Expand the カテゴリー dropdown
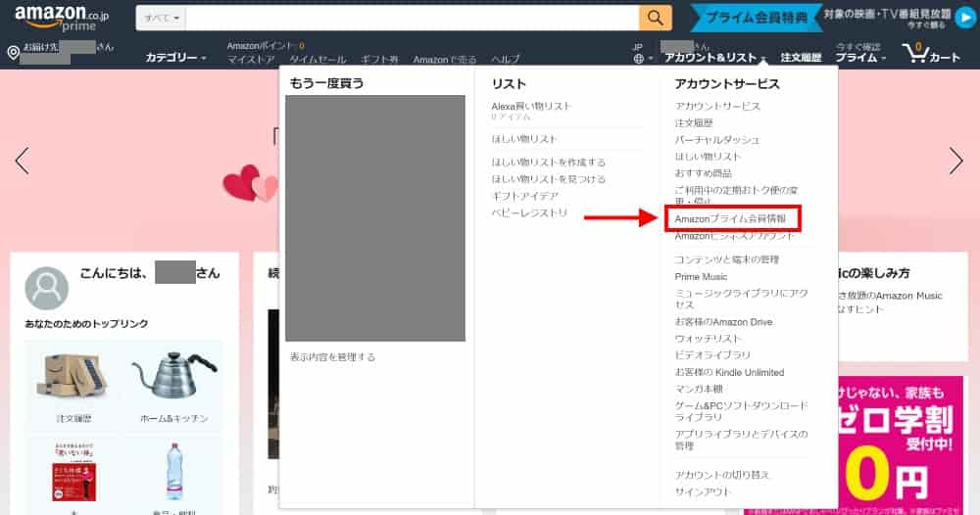The image size is (980, 515). coord(175,58)
